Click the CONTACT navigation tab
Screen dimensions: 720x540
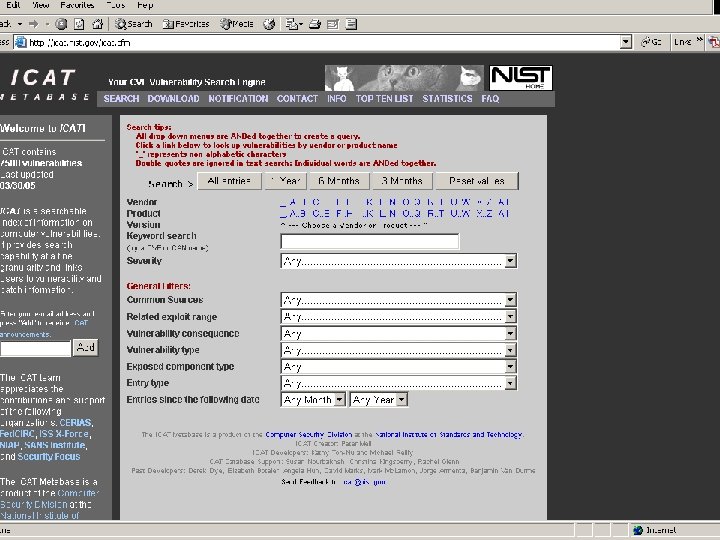(297, 98)
